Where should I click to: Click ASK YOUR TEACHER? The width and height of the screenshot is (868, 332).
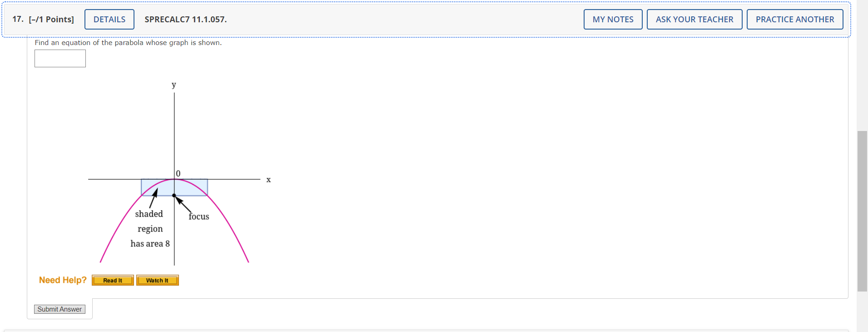pos(694,19)
